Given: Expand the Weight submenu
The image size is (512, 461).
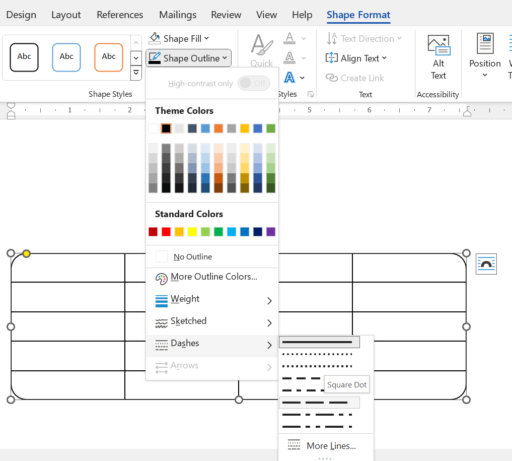Looking at the screenshot, I should point(212,299).
